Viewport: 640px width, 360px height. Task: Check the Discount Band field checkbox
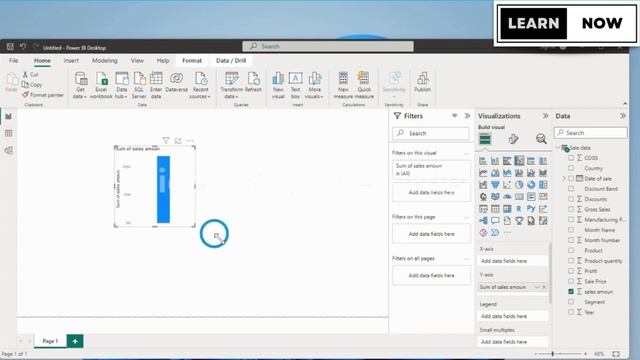(571, 189)
